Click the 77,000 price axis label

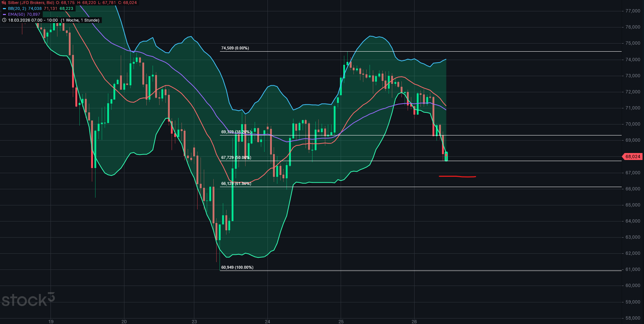tap(633, 11)
